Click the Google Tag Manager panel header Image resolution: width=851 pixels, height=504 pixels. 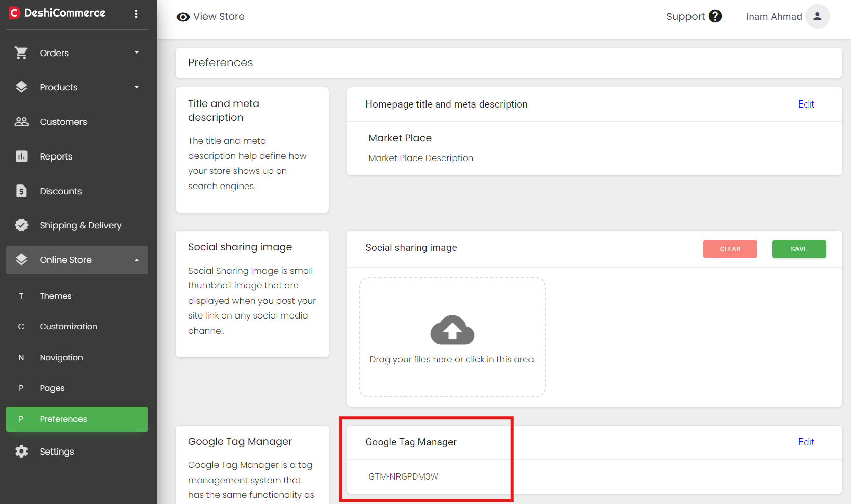coord(411,442)
